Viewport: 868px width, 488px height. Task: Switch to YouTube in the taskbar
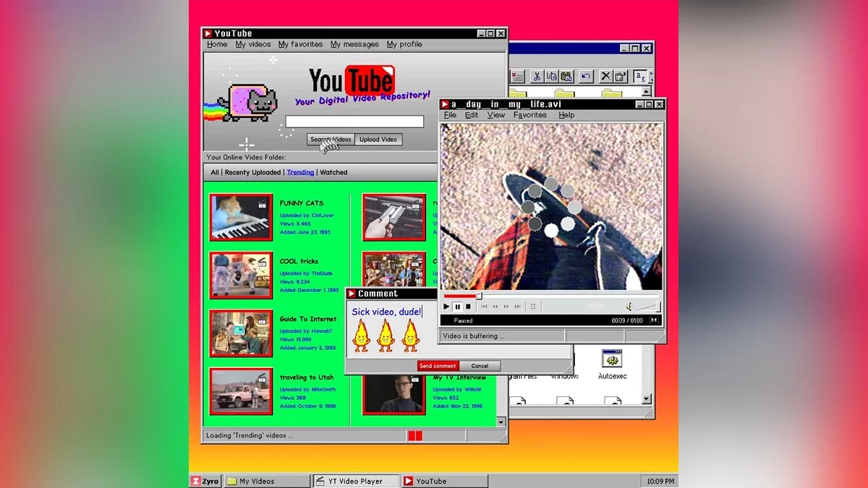click(x=444, y=481)
